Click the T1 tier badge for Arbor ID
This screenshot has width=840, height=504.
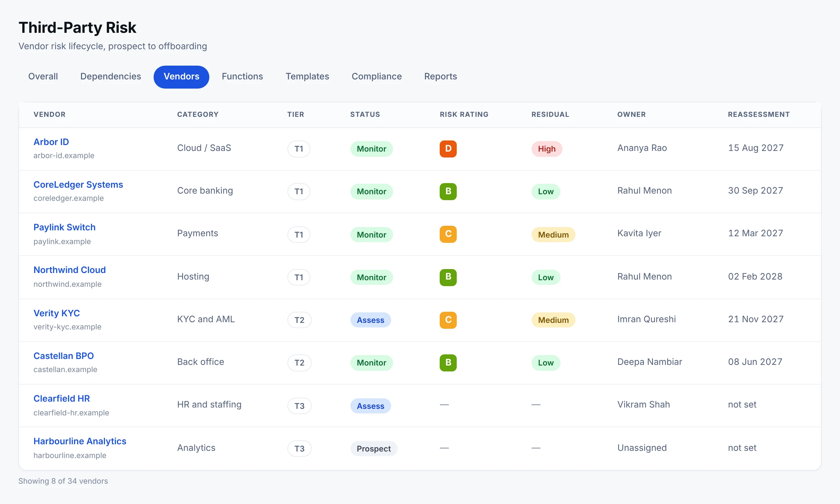299,149
